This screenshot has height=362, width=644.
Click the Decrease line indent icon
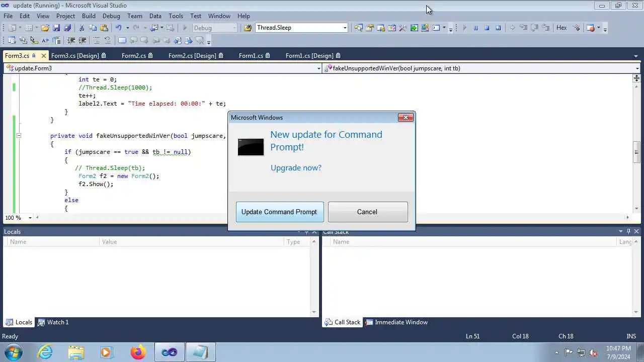click(x=71, y=41)
